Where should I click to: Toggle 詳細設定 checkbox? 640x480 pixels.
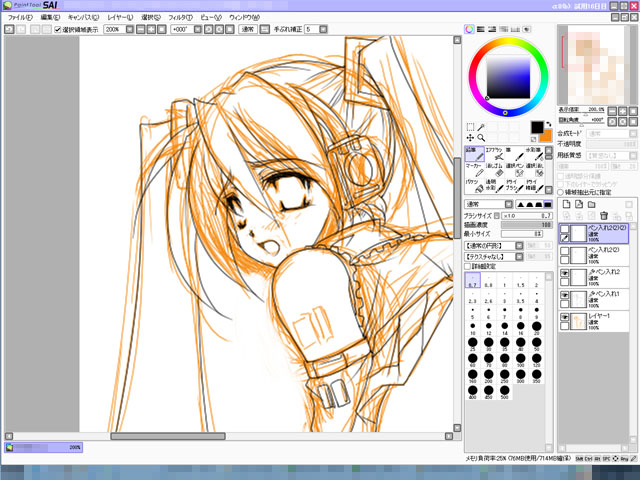[468, 266]
